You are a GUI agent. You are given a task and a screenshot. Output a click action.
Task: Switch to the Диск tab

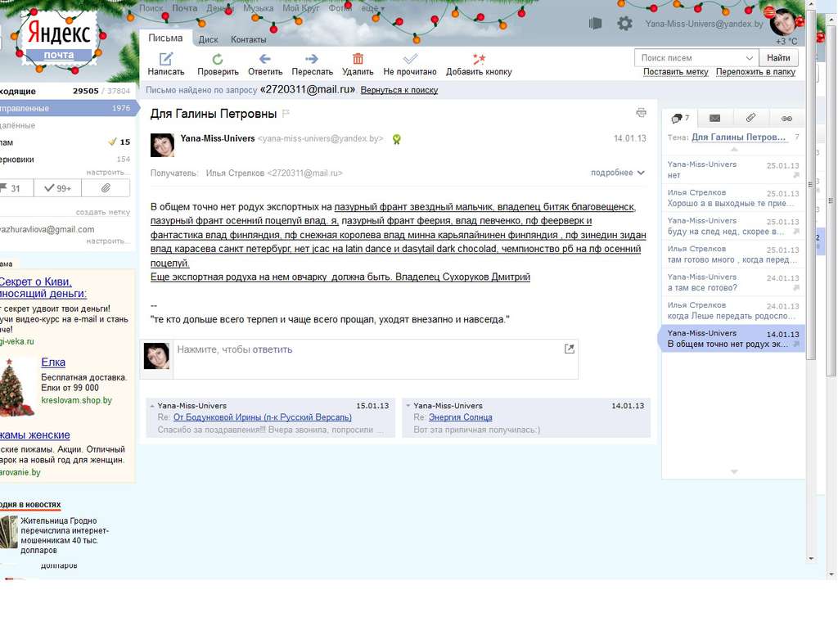208,39
